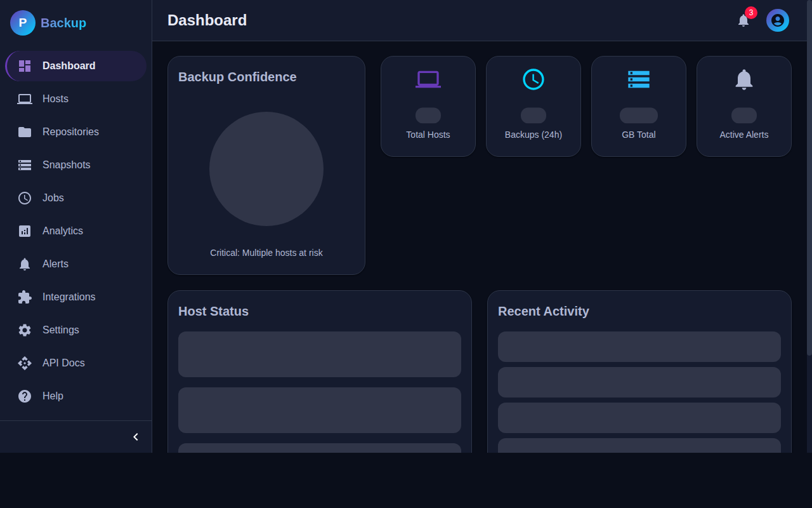Click the Integrations puzzle icon
This screenshot has width=812, height=508.
(24, 297)
